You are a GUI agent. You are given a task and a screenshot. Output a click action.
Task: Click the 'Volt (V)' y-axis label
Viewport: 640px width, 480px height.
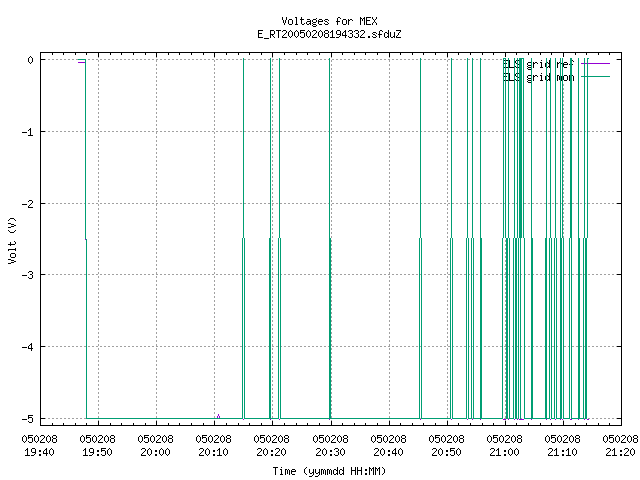[x=12, y=240]
